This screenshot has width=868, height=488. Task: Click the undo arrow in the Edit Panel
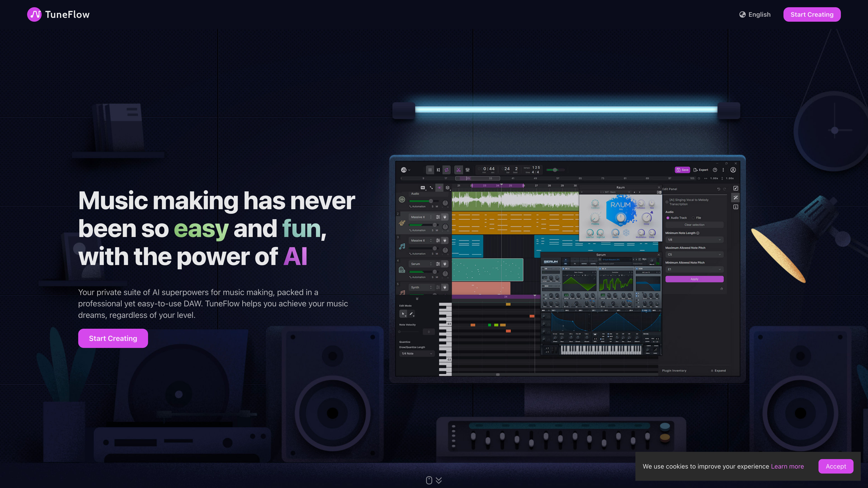click(719, 189)
